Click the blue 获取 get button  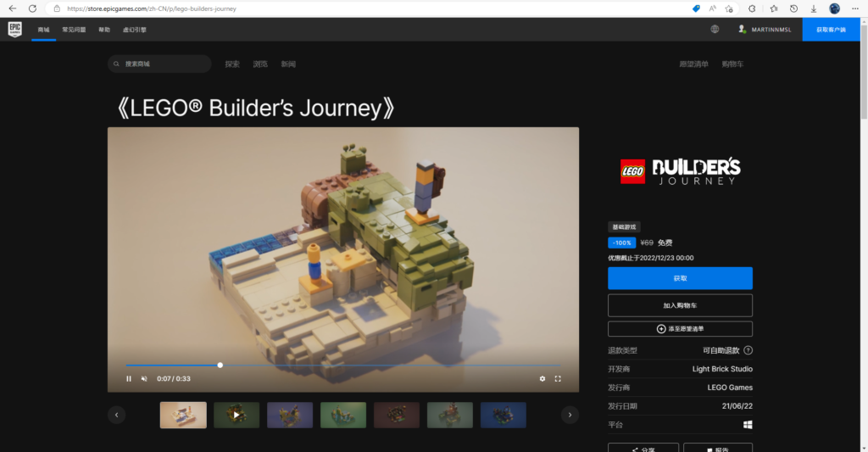(680, 278)
